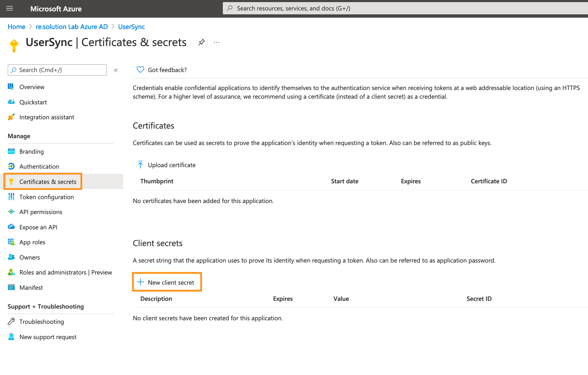Click the Integration assistant rocket icon
Image resolution: width=588 pixels, height=375 pixels.
pos(11,117)
